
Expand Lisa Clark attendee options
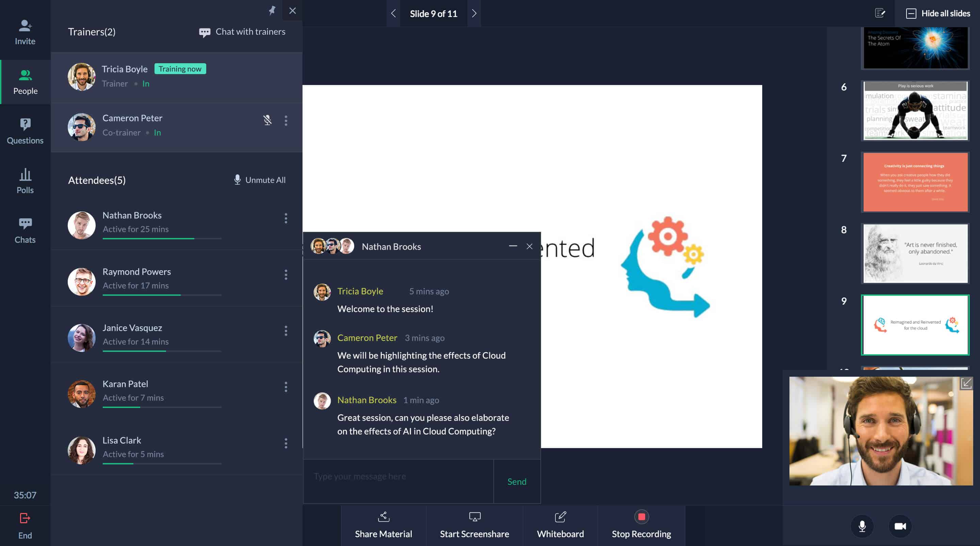tap(284, 442)
